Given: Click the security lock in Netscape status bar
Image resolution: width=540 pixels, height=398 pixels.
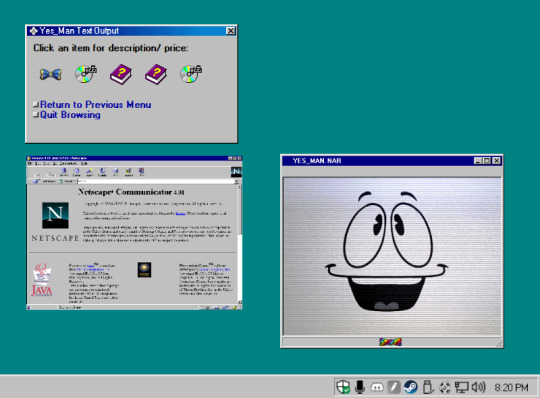Looking at the screenshot, I should [29, 307].
